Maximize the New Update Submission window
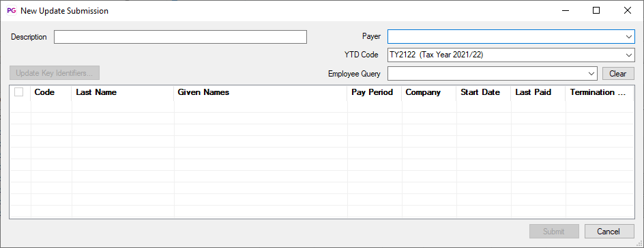 pyautogui.click(x=596, y=11)
